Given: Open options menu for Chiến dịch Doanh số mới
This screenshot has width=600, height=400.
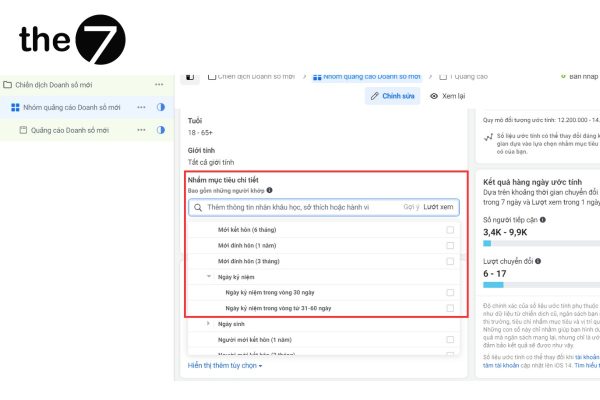Looking at the screenshot, I should click(x=158, y=85).
